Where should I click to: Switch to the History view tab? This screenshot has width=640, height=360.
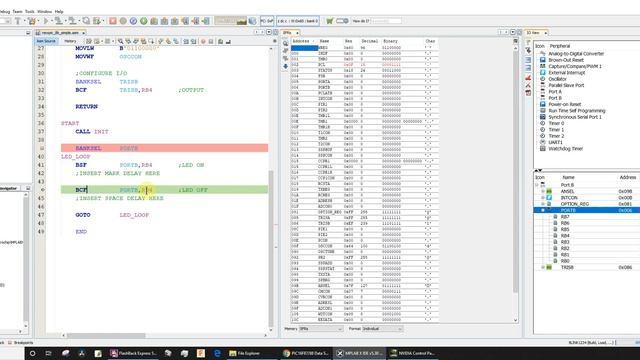pyautogui.click(x=70, y=41)
